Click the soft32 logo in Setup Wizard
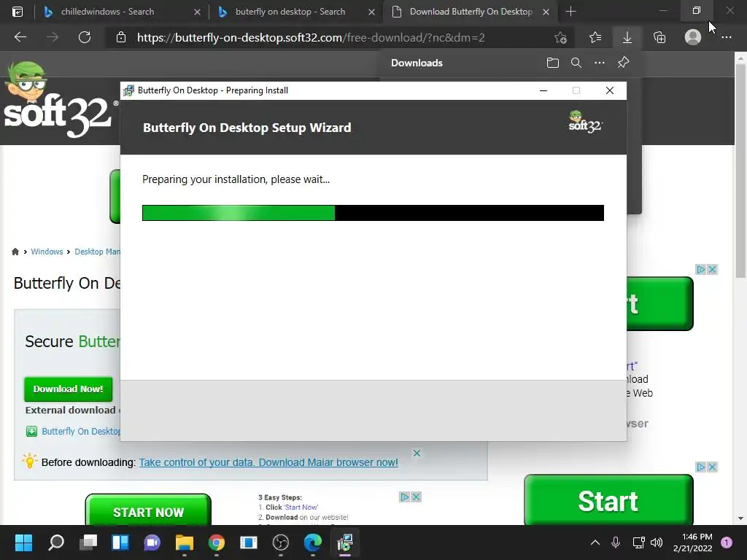Screen dimensions: 747x560 (586, 122)
